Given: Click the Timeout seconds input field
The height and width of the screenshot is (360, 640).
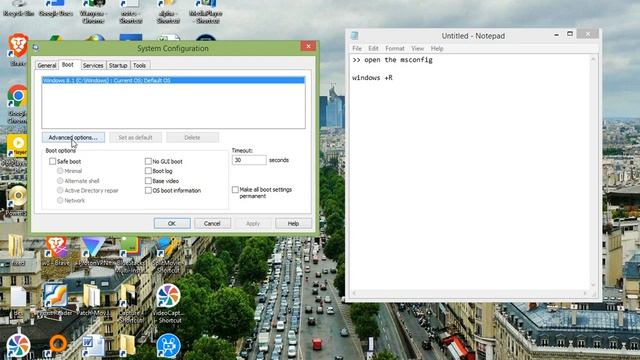Looking at the screenshot, I should pyautogui.click(x=249, y=160).
